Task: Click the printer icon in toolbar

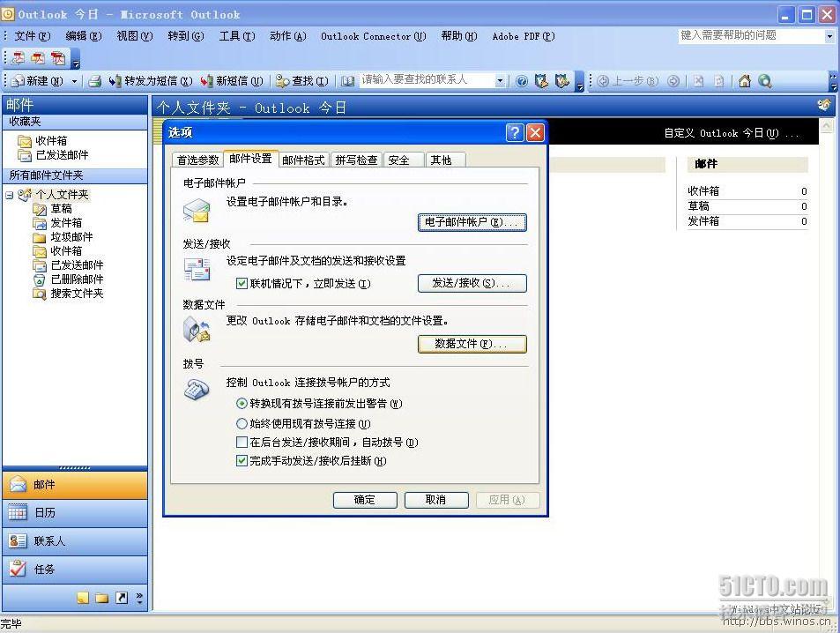Action: tap(95, 81)
